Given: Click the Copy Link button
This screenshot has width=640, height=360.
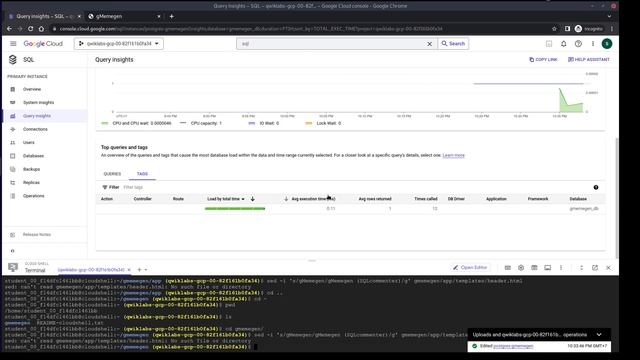Looking at the screenshot, I should (x=543, y=60).
